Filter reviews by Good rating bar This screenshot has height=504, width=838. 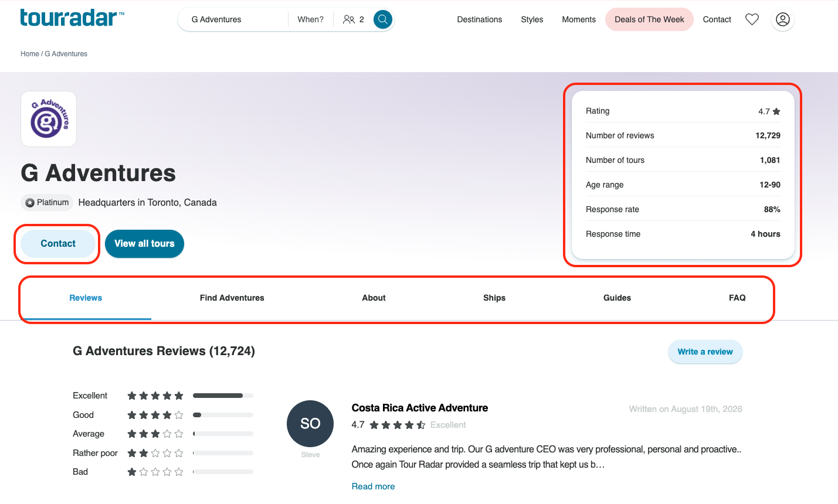pyautogui.click(x=223, y=415)
